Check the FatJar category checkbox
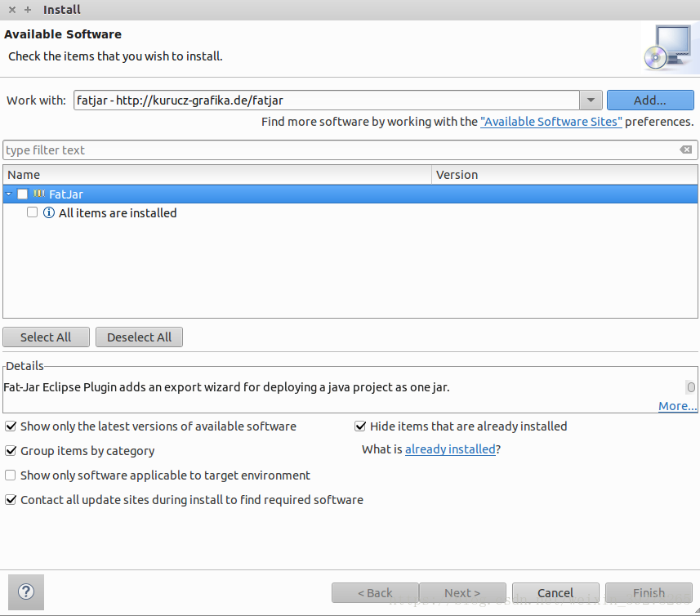 tap(22, 194)
